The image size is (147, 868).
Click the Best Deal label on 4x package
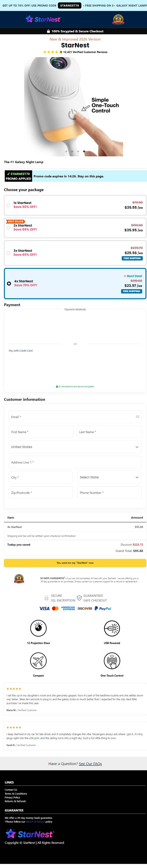[x=133, y=276]
